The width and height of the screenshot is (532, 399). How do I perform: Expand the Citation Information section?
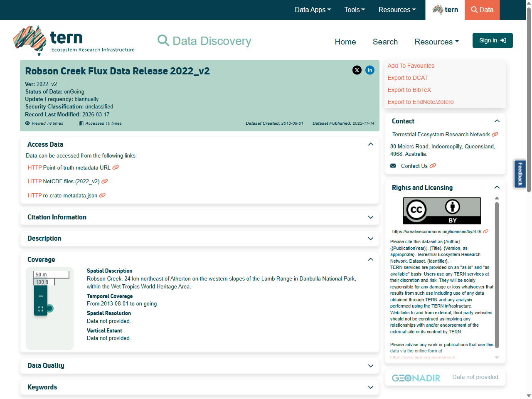click(370, 217)
